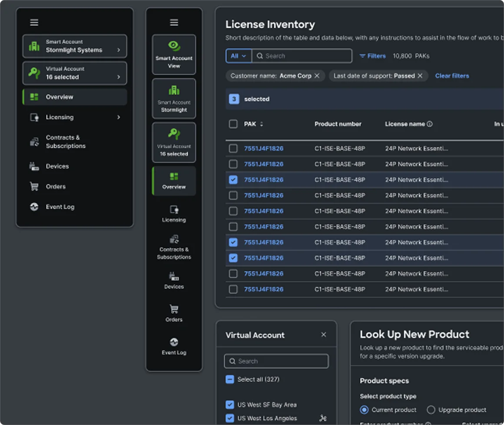Click the Smart Account Stormlight icon in the compact sidebar
This screenshot has width=504, height=425.
(174, 90)
